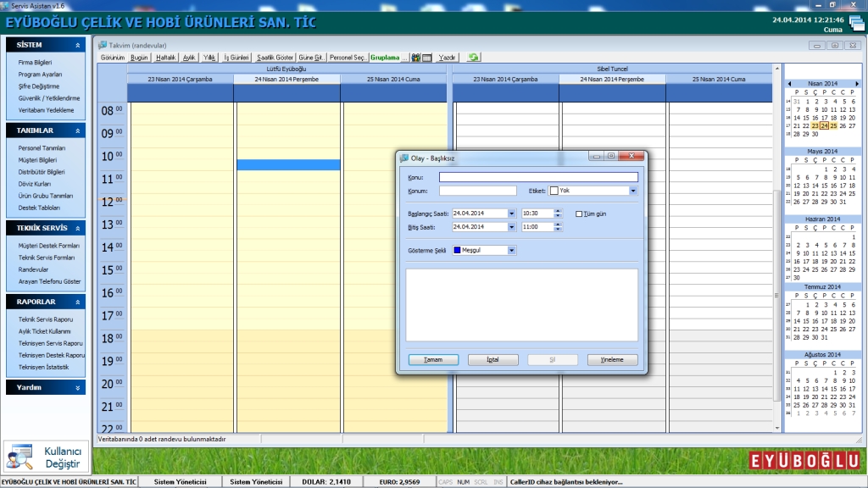The width and height of the screenshot is (868, 488).
Task: Go to next month in mini calendar
Action: coord(857,84)
